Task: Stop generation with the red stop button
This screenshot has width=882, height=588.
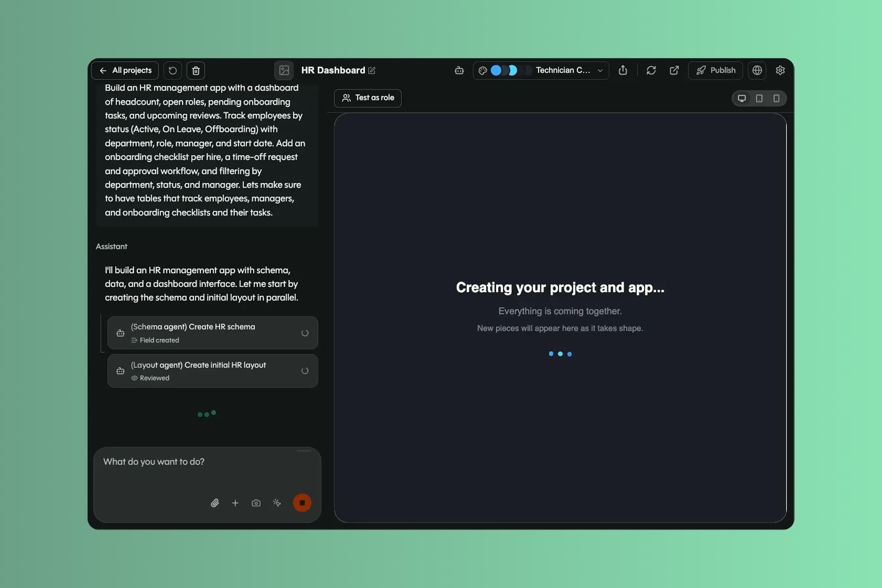Action: tap(302, 503)
